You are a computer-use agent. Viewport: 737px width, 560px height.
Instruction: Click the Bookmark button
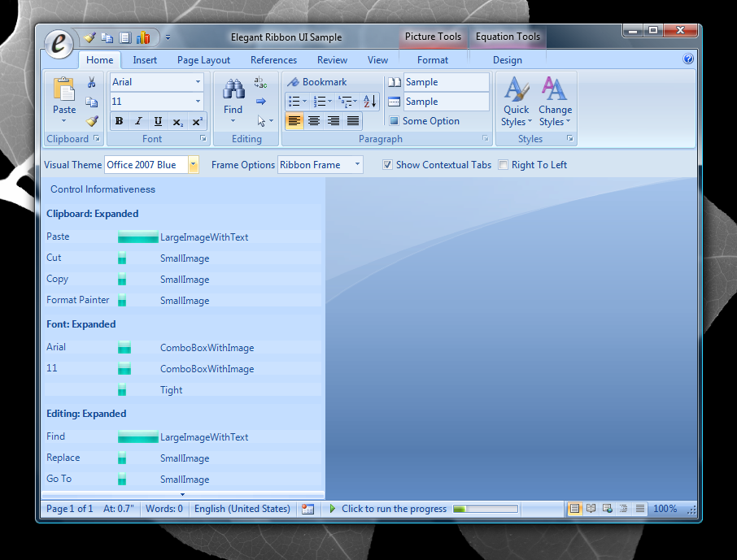click(x=317, y=82)
